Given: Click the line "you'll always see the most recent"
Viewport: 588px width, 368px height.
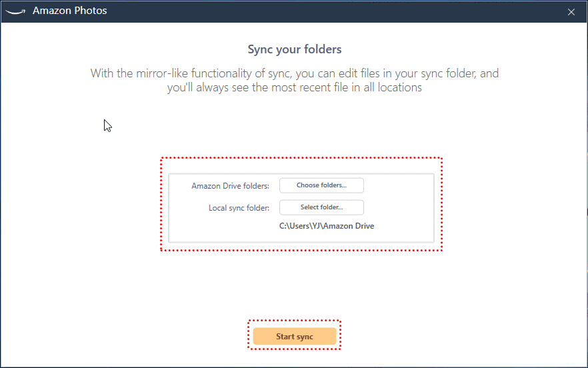Looking at the screenshot, I should (x=294, y=87).
